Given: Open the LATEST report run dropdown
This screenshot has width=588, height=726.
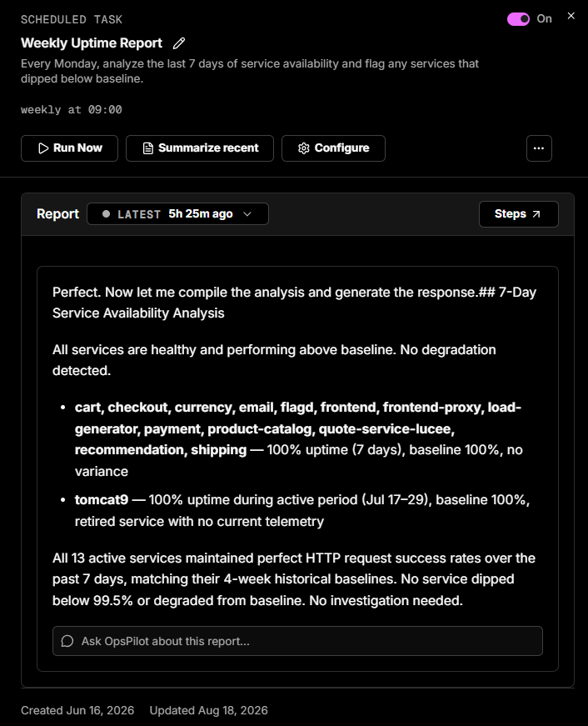Looking at the screenshot, I should pyautogui.click(x=177, y=214).
